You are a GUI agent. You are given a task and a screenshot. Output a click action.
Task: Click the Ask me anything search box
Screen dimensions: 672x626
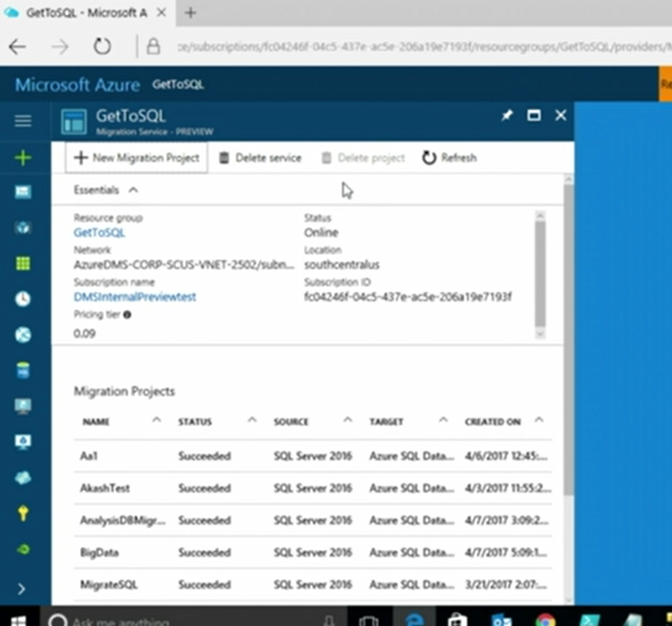193,617
